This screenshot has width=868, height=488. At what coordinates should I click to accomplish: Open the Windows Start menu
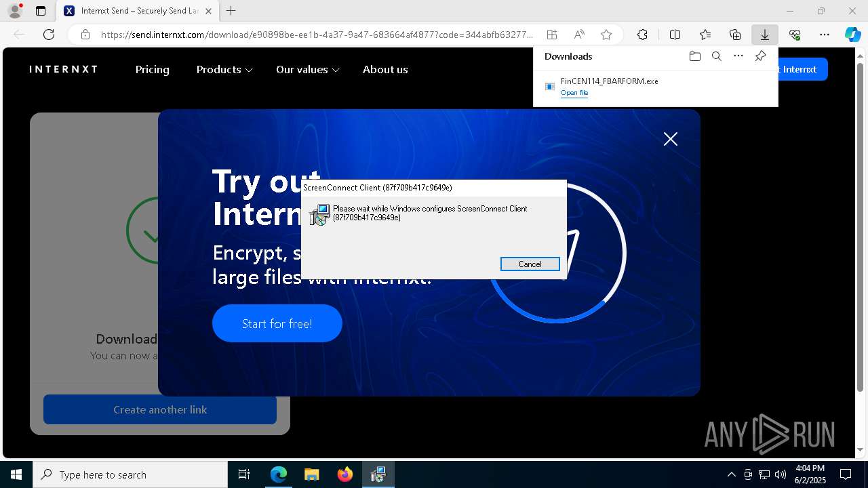coord(16,474)
